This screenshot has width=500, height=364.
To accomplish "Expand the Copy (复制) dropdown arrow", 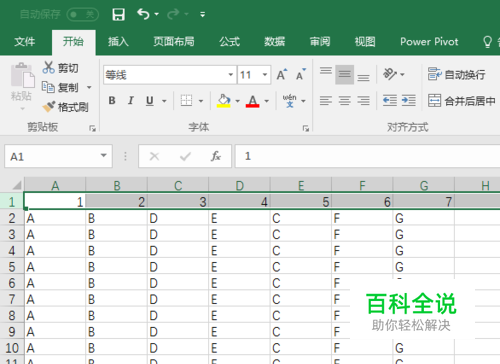I will click(x=89, y=87).
